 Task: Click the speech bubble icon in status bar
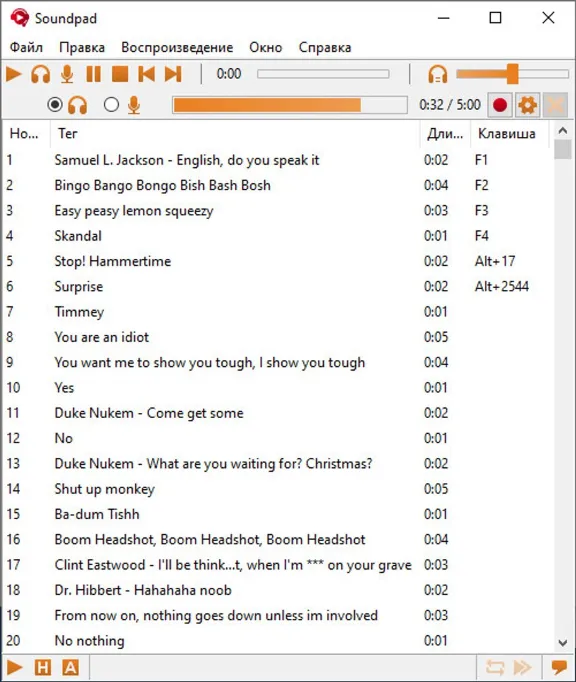(559, 667)
